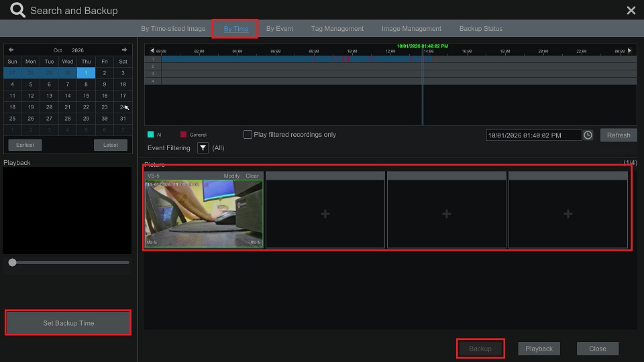Select October 2 in calendar
Viewport: 644px width, 362px height.
tap(105, 72)
